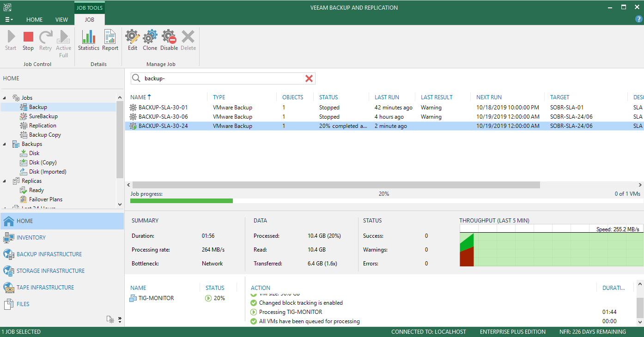Open the main hamburger menu dropdown

click(8, 19)
